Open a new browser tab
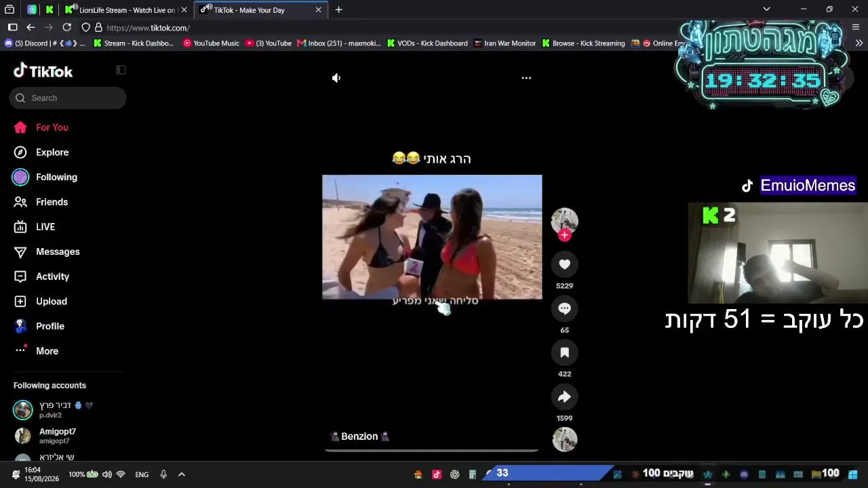 tap(338, 9)
